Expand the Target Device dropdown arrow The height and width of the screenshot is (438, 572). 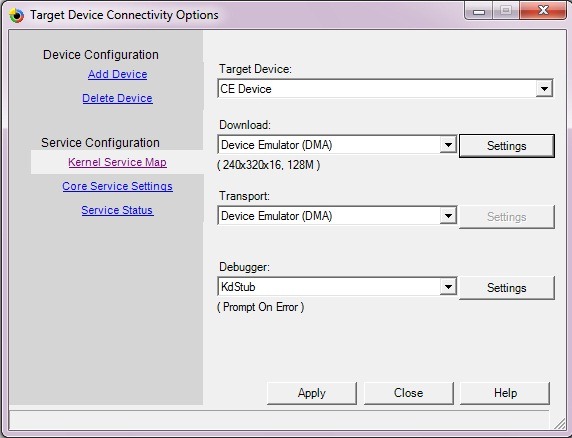click(544, 89)
